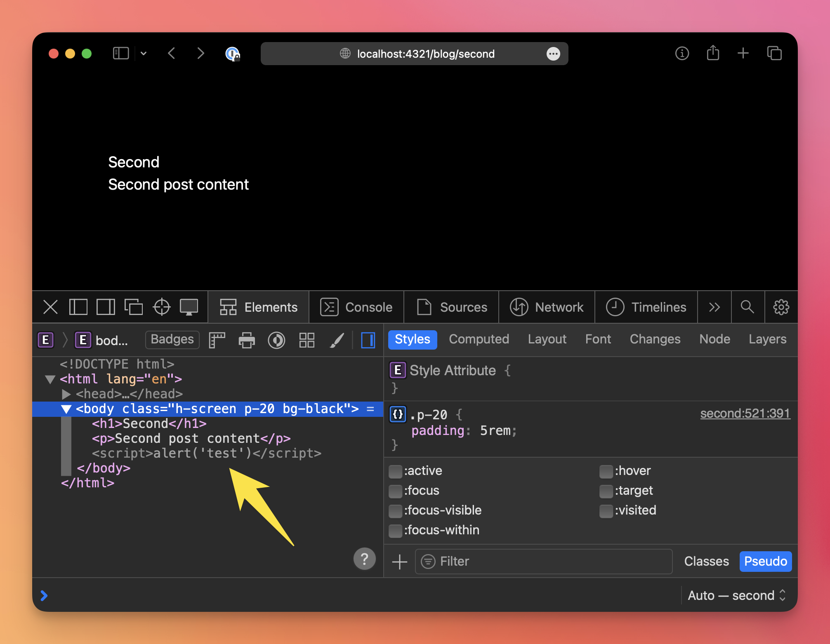Collapse the body element disclosure triangle
Viewport: 830px width, 644px height.
pos(66,409)
